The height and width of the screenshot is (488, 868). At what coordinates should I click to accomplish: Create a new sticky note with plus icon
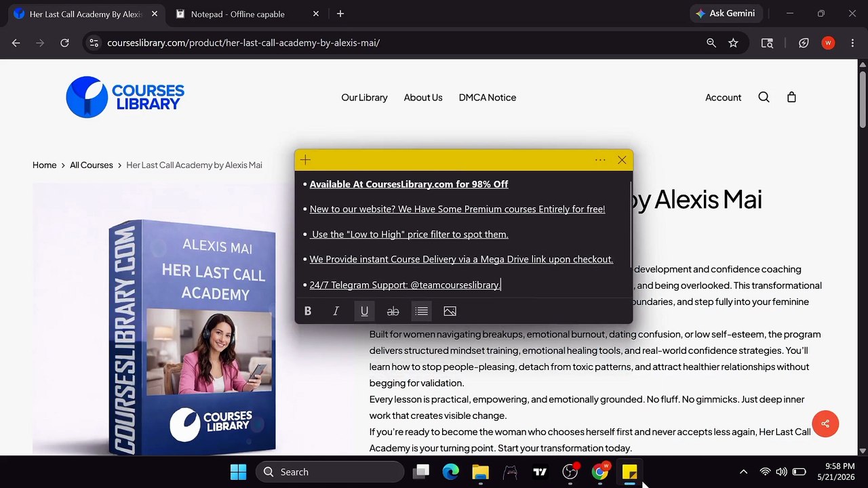(305, 160)
